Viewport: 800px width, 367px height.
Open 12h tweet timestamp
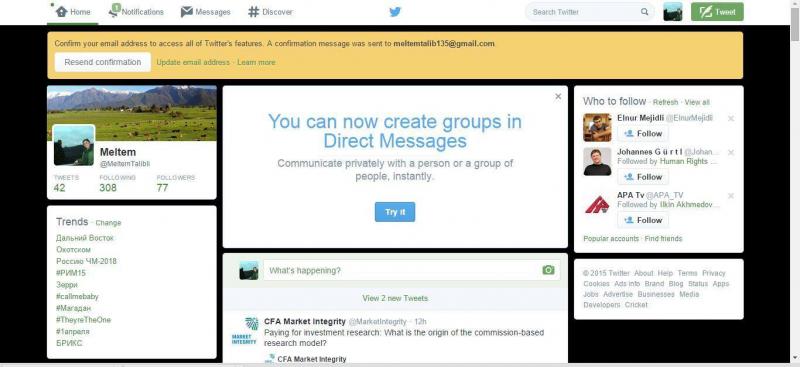click(420, 322)
